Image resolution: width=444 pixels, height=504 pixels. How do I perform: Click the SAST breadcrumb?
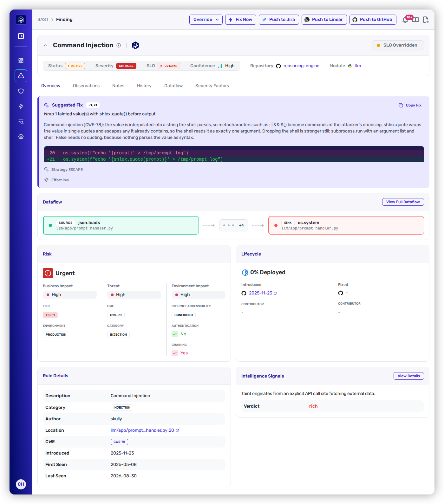(x=43, y=20)
